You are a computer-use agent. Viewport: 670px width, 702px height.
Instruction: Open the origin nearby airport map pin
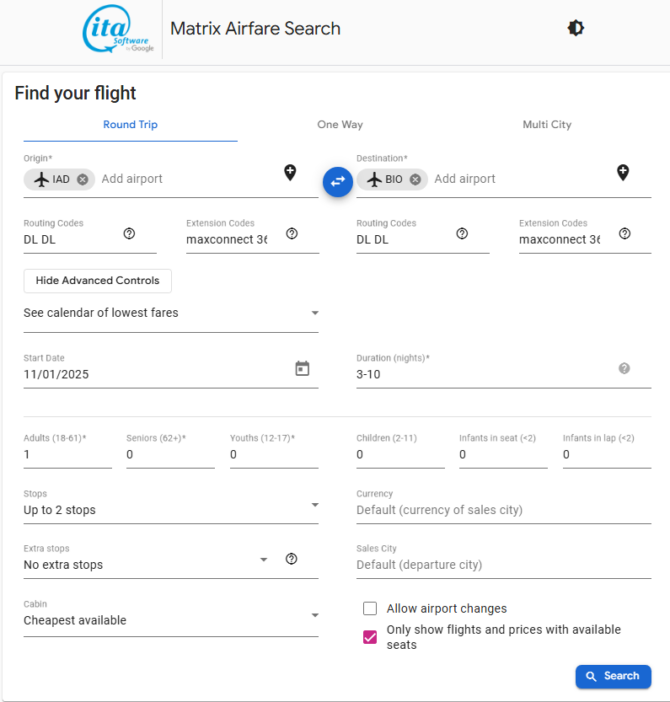pyautogui.click(x=290, y=173)
